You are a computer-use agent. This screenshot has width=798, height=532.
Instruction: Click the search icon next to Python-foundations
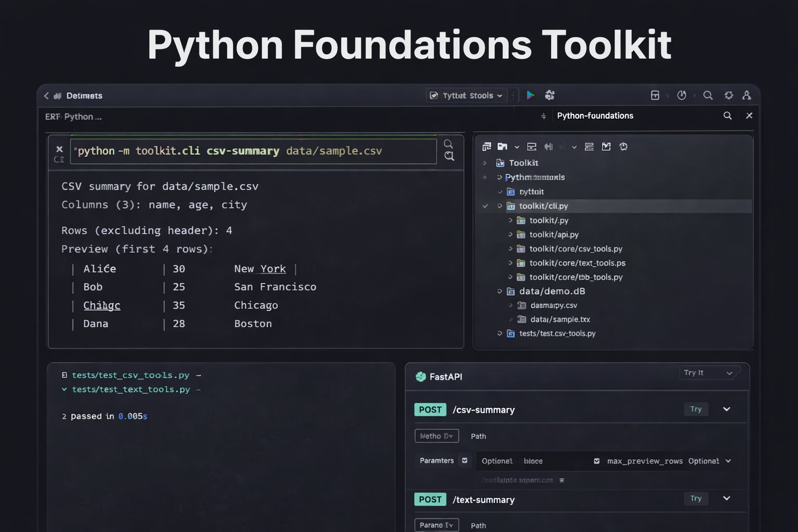pos(727,115)
